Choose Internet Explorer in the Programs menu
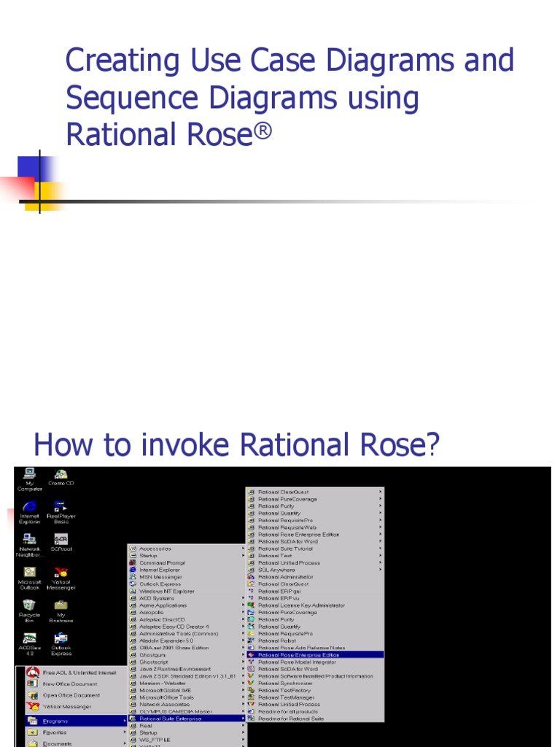Viewport: 560px width, 747px height. pos(186,570)
